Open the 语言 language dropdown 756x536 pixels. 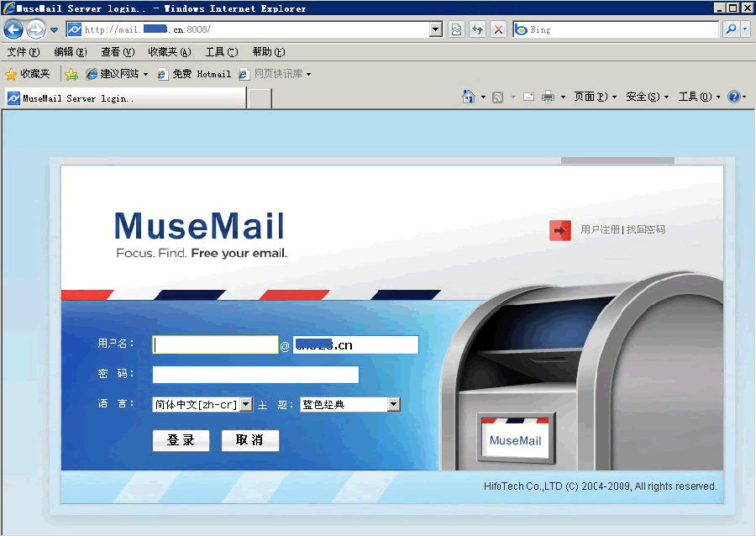(202, 404)
